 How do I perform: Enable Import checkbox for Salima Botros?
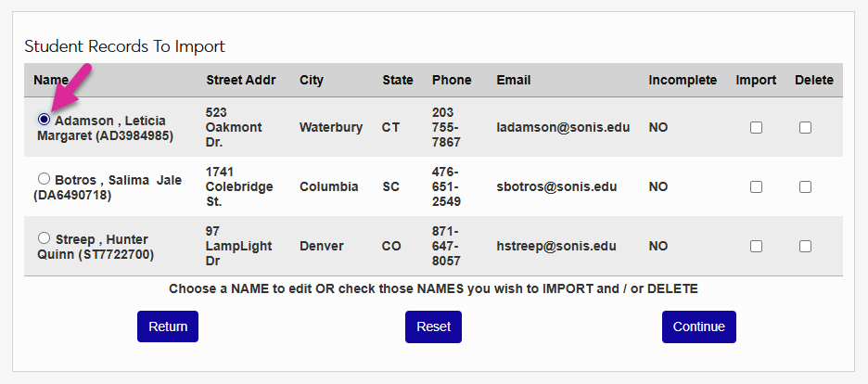point(756,186)
